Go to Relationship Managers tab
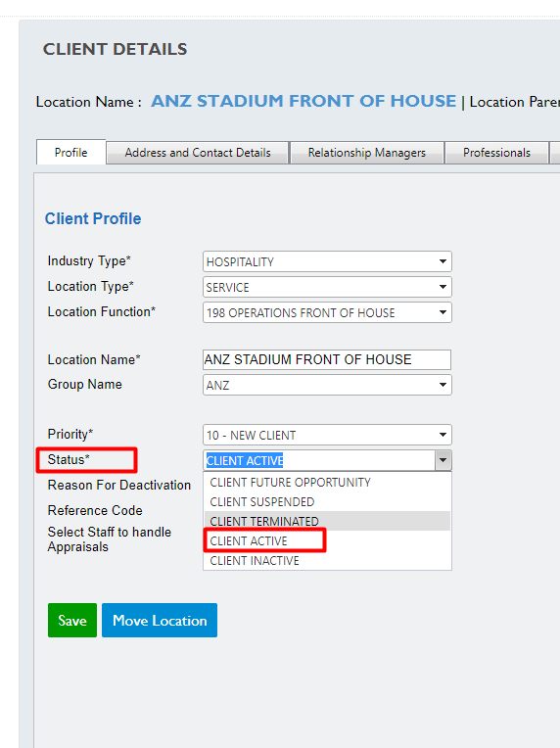The width and height of the screenshot is (560, 748). 367,153
